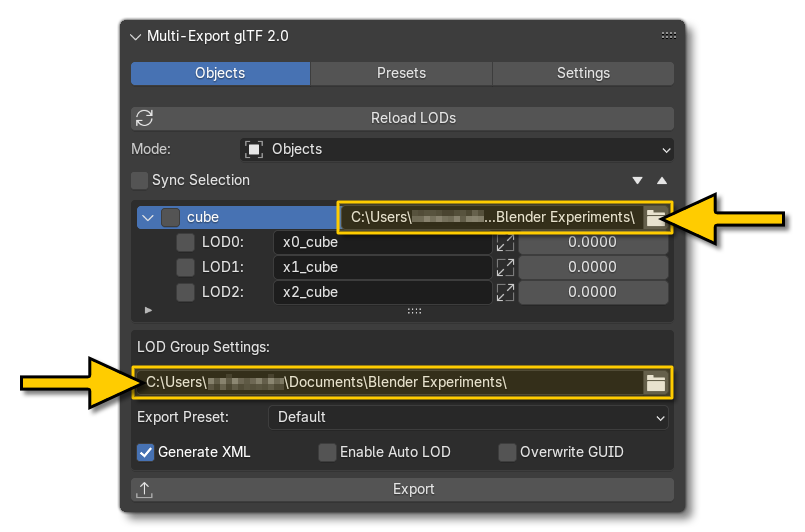This screenshot has width=805, height=532.
Task: Click the move-down triangle above the list
Action: coord(638,181)
